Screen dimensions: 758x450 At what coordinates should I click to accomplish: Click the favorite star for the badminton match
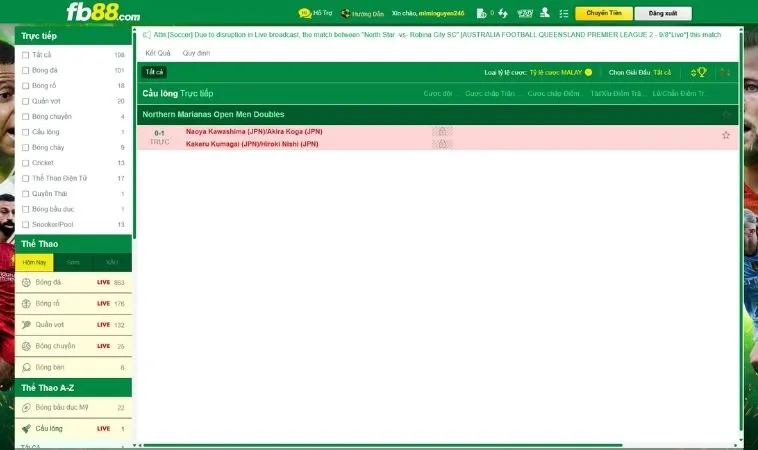pos(726,135)
